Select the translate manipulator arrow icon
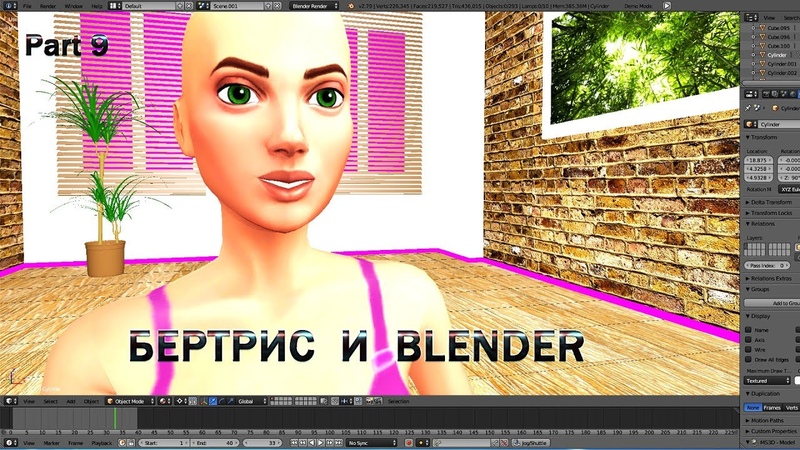Screen dimensions: 800x450 [x=213, y=402]
